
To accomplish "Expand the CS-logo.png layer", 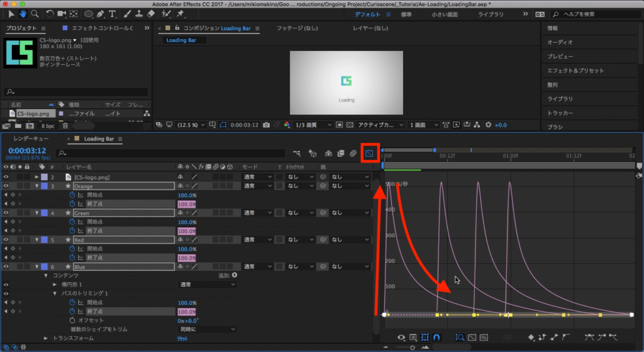I will [x=36, y=178].
